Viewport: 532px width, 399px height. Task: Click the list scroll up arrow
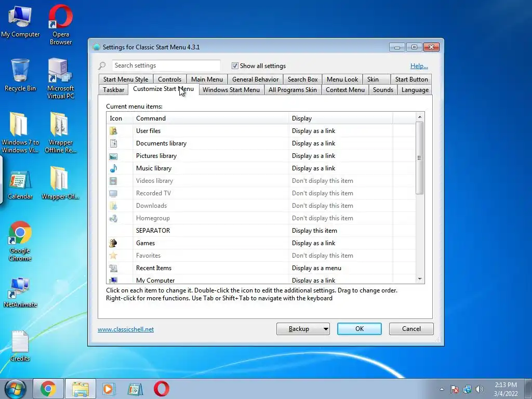420,117
